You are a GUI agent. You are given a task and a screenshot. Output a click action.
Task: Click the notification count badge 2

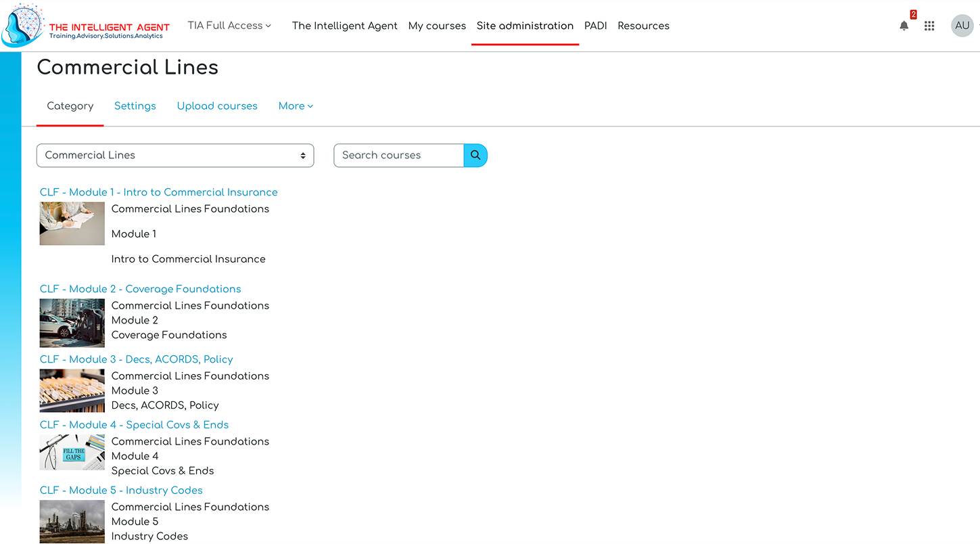[913, 14]
